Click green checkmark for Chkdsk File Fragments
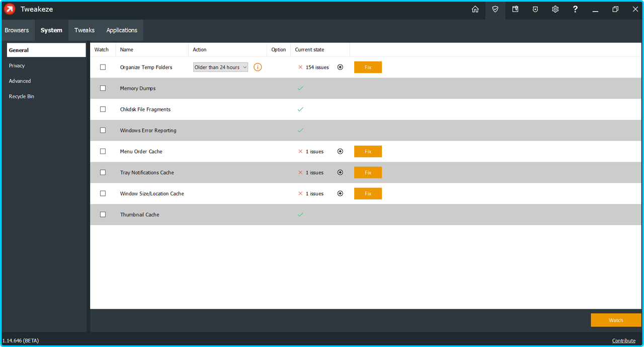The image size is (644, 347). coord(300,109)
